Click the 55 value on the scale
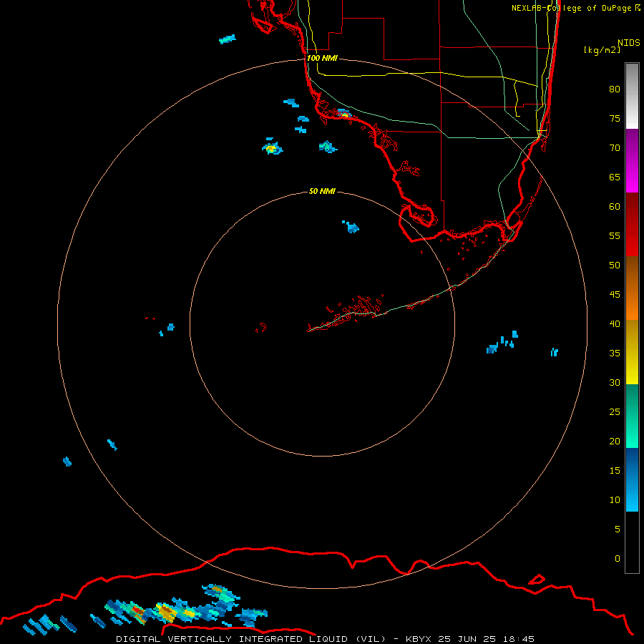Screen dimensions: 644x644 coord(615,235)
